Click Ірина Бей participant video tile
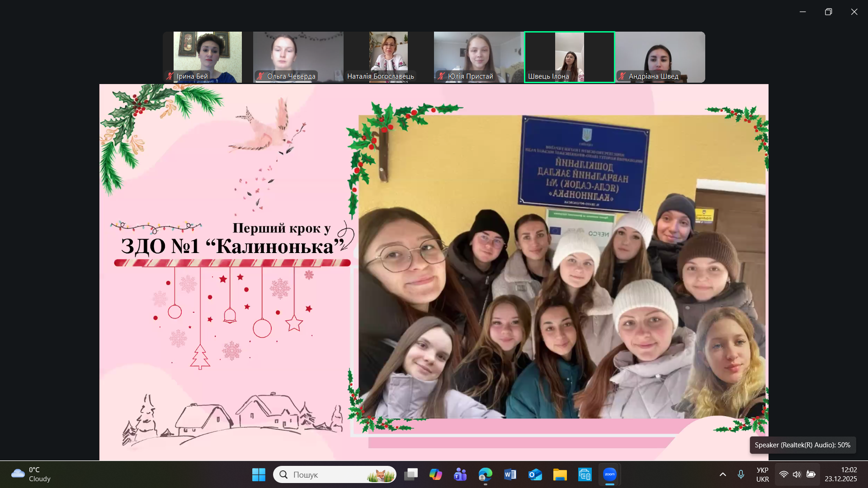 point(208,57)
